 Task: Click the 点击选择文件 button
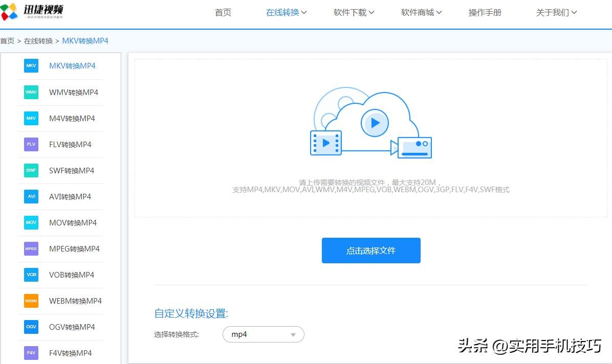(371, 251)
